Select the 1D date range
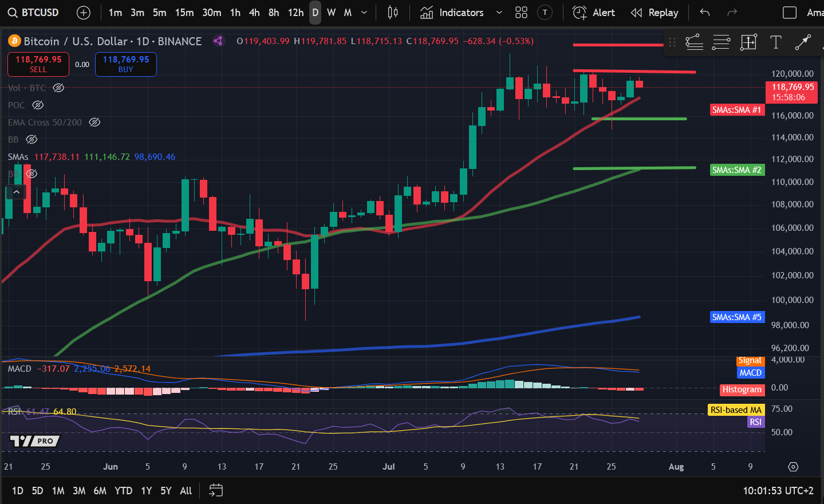This screenshot has height=504, width=824. point(18,491)
